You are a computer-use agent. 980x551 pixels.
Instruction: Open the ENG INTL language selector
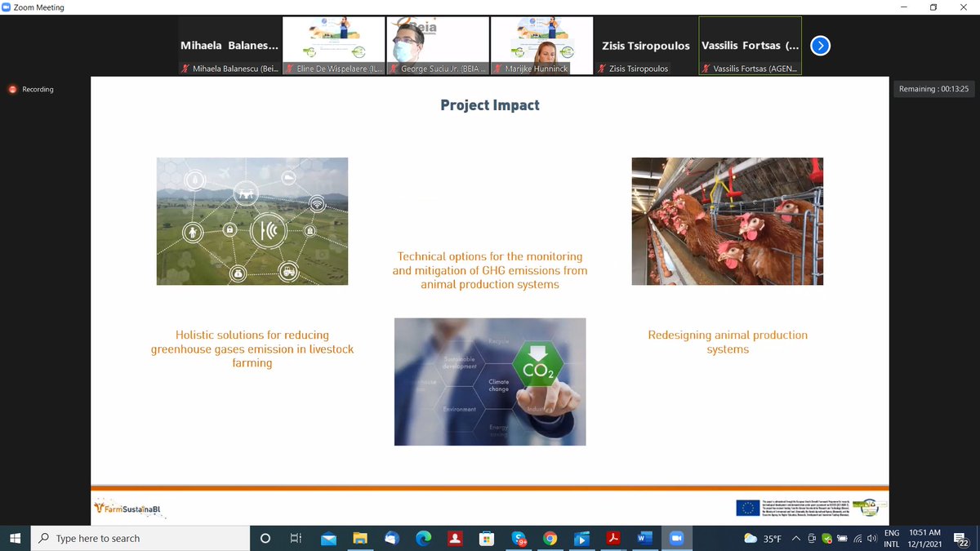coord(891,539)
